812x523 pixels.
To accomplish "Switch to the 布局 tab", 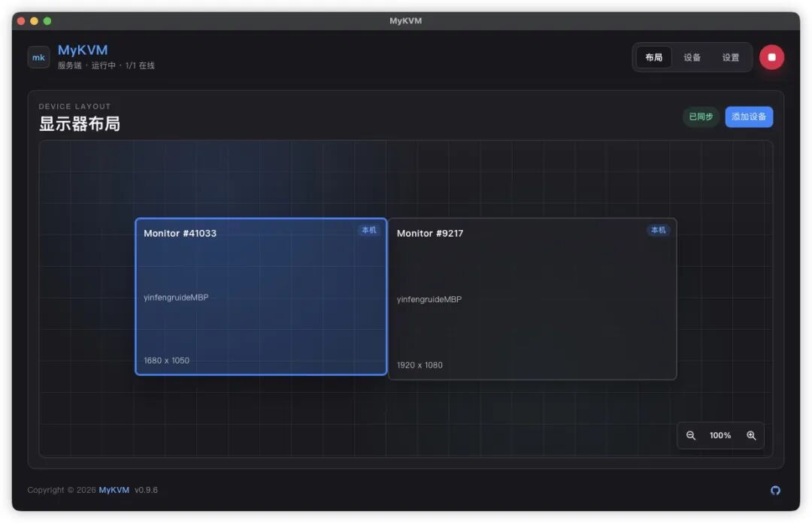I will pos(653,57).
